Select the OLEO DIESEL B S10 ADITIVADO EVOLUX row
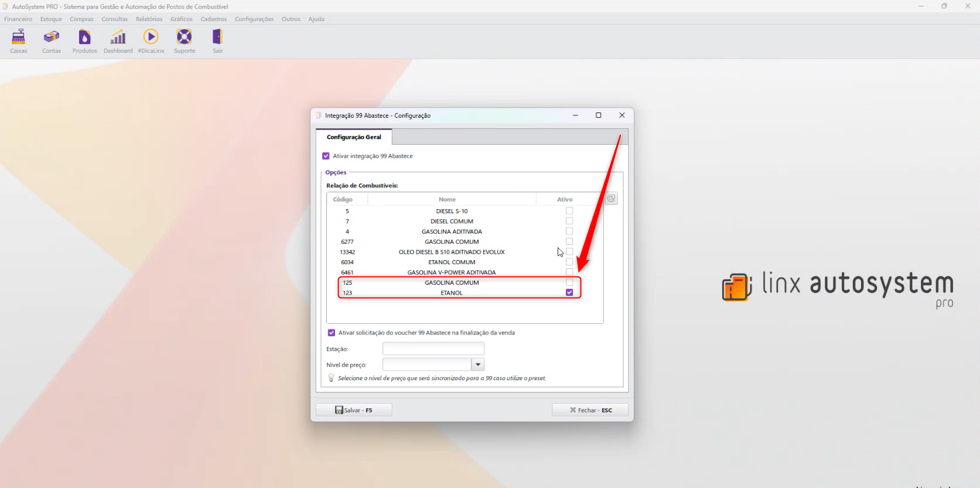The width and height of the screenshot is (980, 488). point(452,252)
